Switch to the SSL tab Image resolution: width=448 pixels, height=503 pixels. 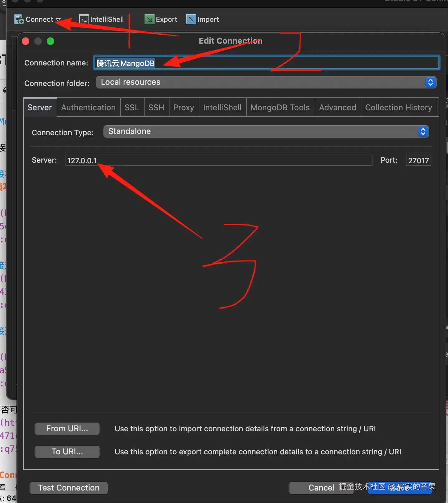click(x=132, y=108)
